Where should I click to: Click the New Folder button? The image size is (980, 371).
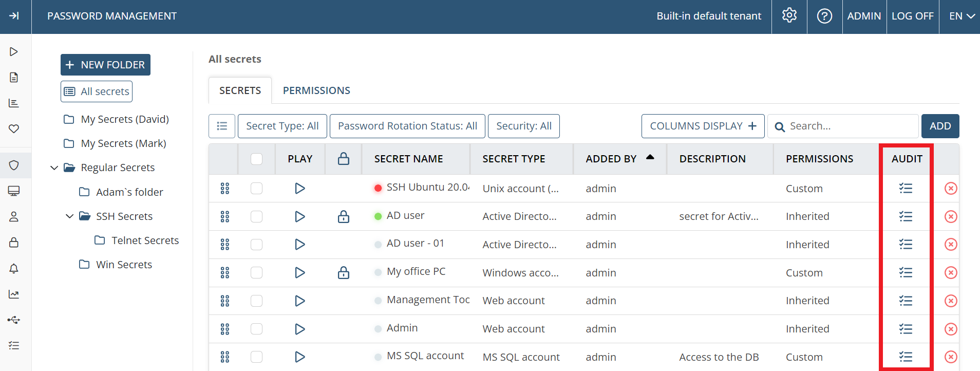[x=105, y=65]
